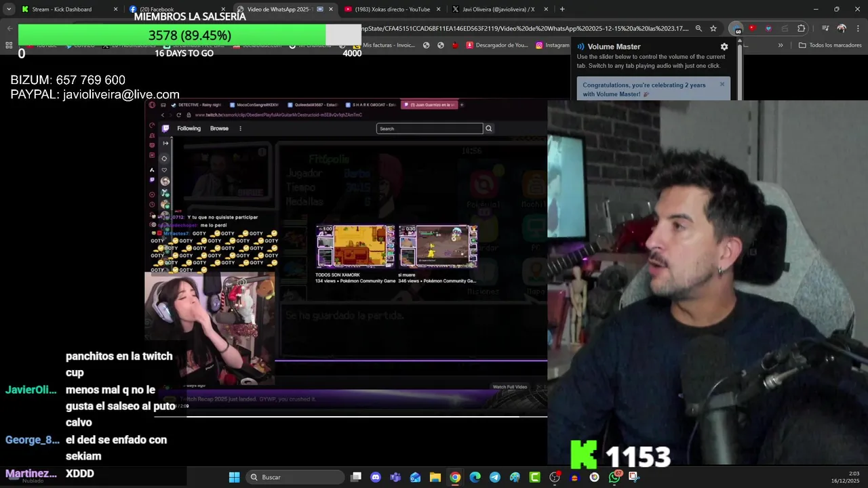The width and height of the screenshot is (868, 488).
Task: Switch to Chrome on taskbar
Action: click(x=455, y=477)
